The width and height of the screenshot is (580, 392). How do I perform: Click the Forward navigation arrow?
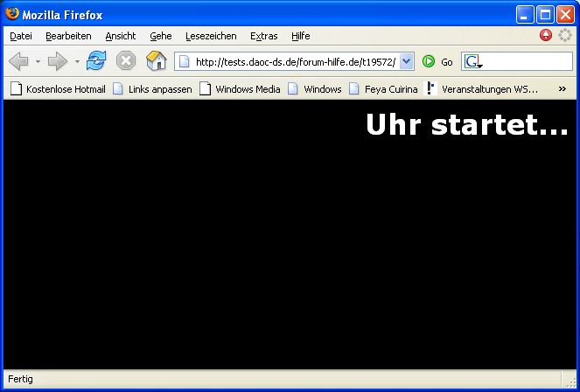point(57,61)
